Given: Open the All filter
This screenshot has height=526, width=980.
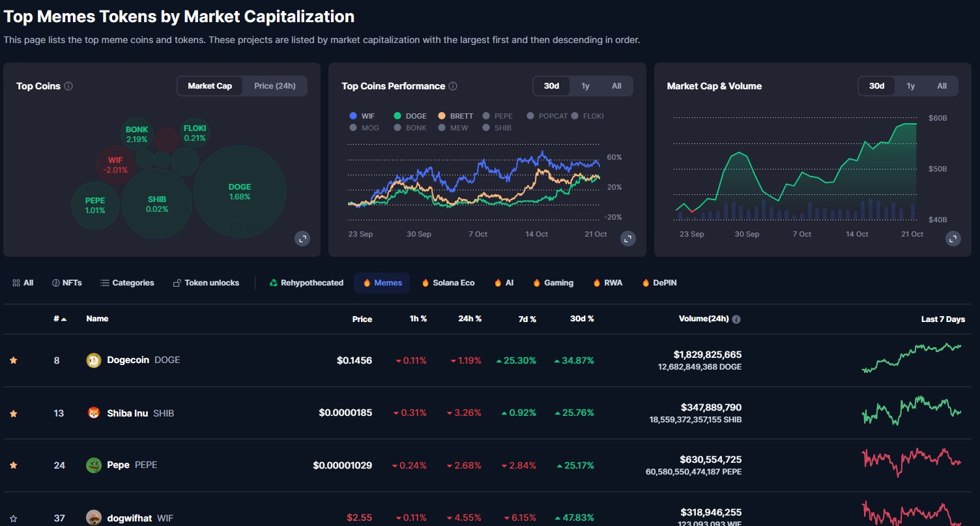Looking at the screenshot, I should [x=23, y=283].
